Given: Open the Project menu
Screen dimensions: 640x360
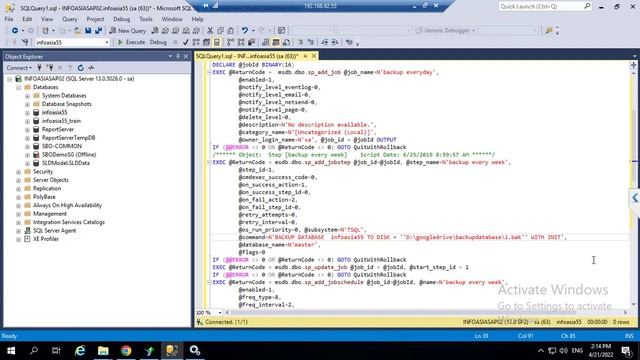Looking at the screenshot, I should click(x=95, y=19).
